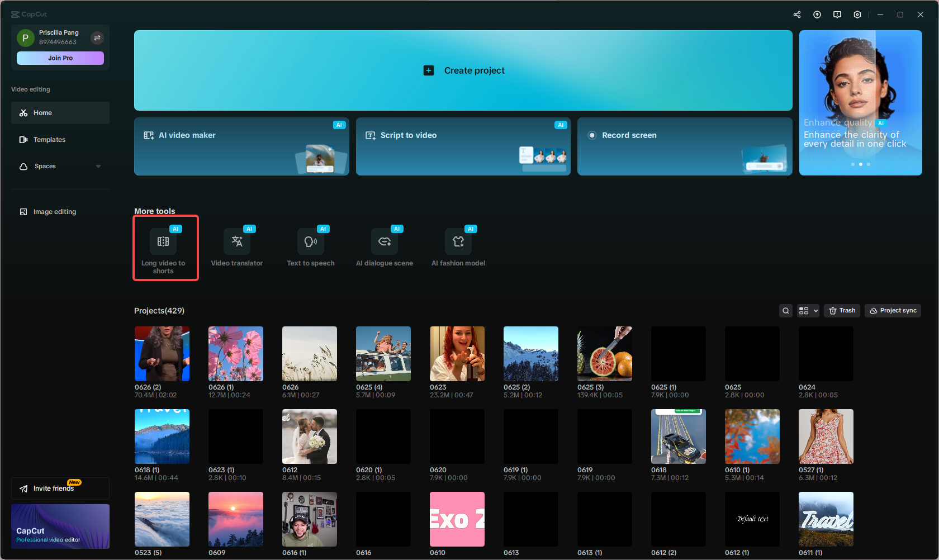Screen dimensions: 939x560
Task: Open project 0618 (1) lake thumbnail
Action: tap(162, 436)
